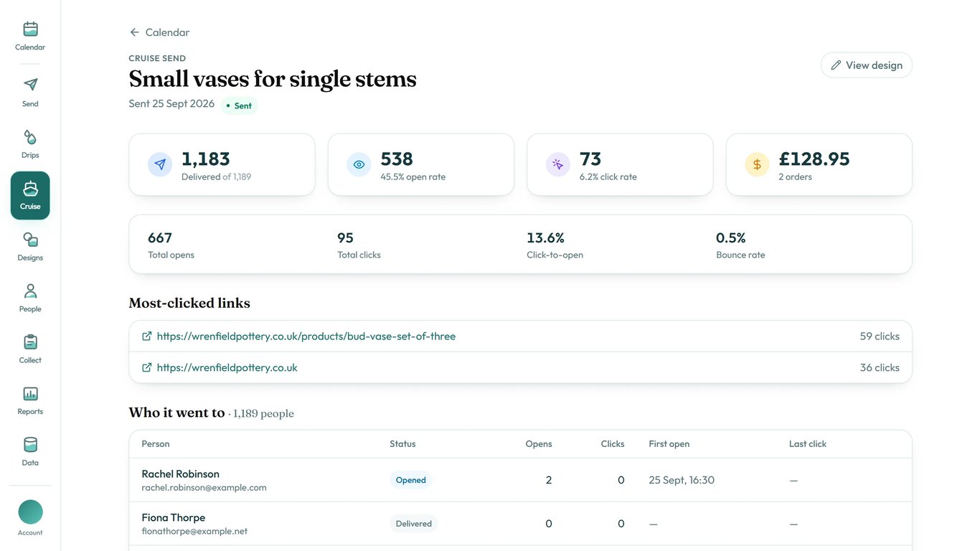Open the Collect section

click(x=30, y=349)
